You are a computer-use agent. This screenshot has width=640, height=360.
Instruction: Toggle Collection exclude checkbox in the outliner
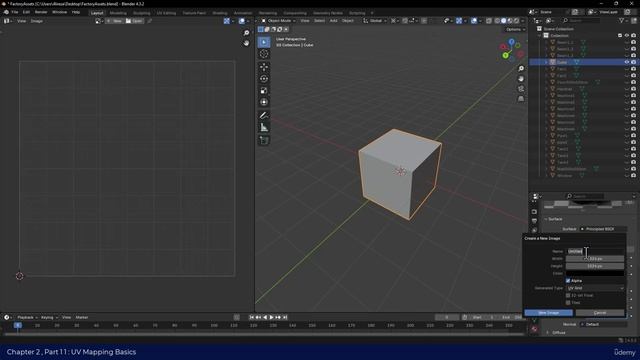pos(620,36)
